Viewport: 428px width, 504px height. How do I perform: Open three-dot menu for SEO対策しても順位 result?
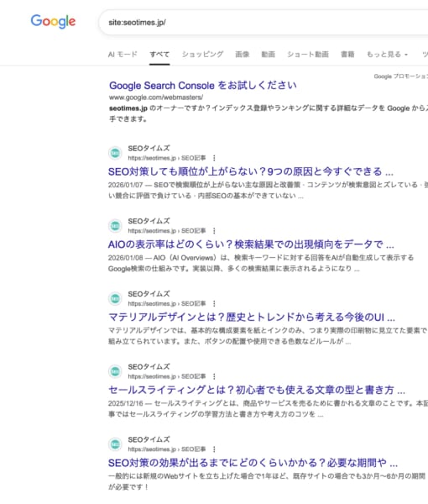click(x=214, y=158)
